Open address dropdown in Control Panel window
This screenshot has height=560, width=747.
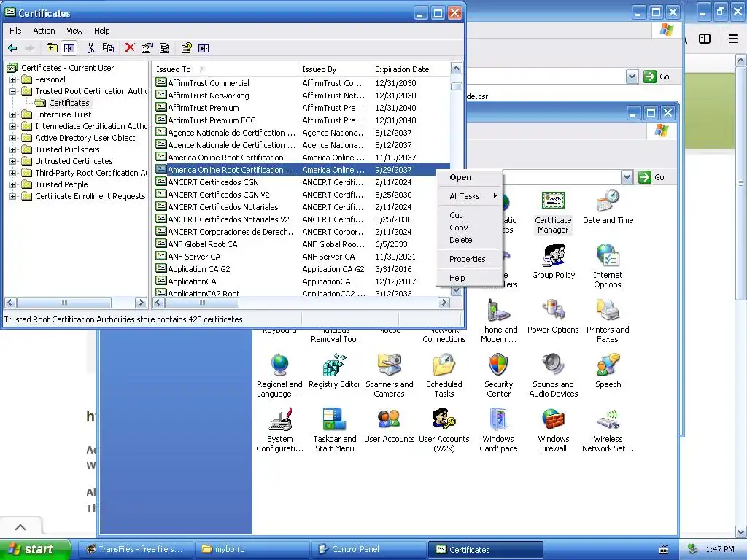pos(627,177)
